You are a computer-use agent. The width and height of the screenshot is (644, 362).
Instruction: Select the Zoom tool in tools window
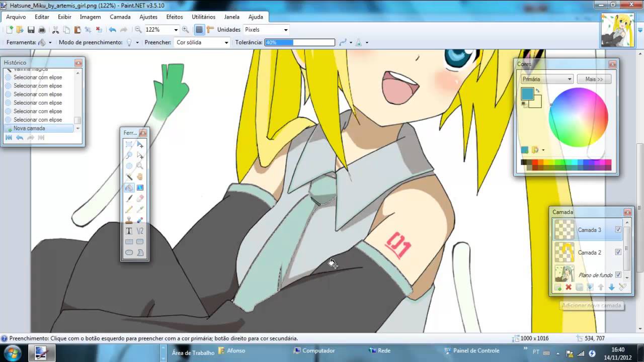[140, 166]
